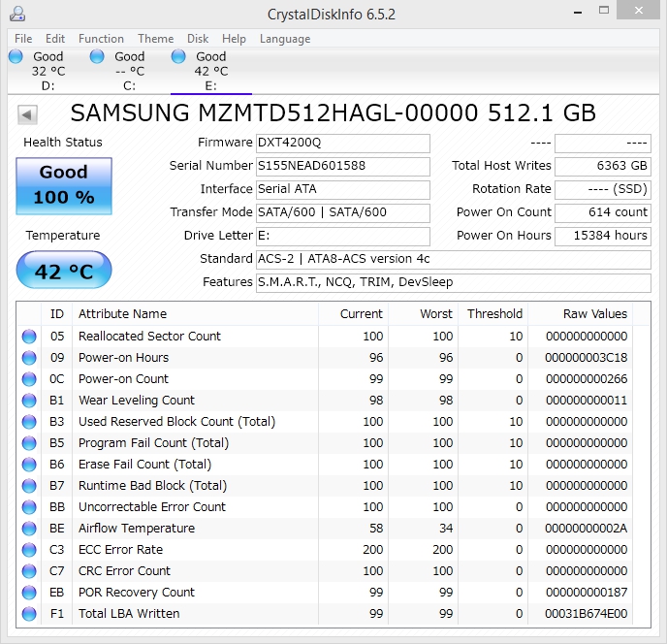Click the Current column header
The height and width of the screenshot is (644, 667).
tap(353, 314)
